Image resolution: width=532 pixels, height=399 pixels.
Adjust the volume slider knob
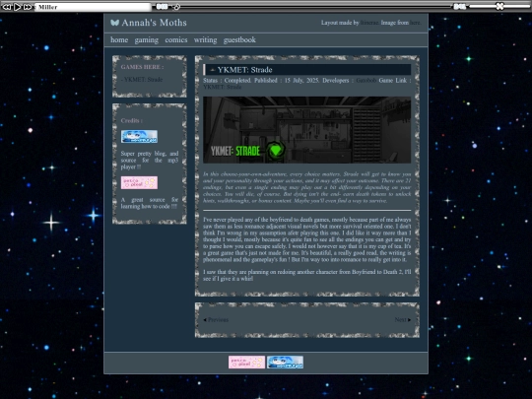(499, 6)
